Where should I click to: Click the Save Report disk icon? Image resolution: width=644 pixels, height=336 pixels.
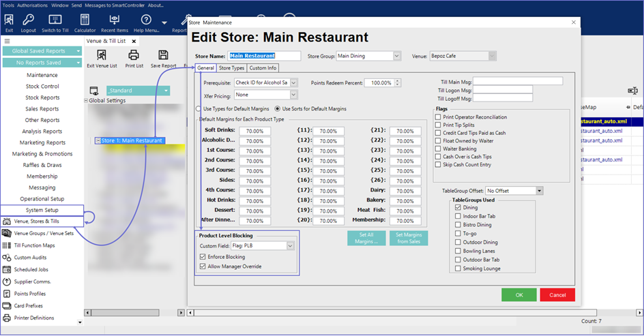[164, 56]
